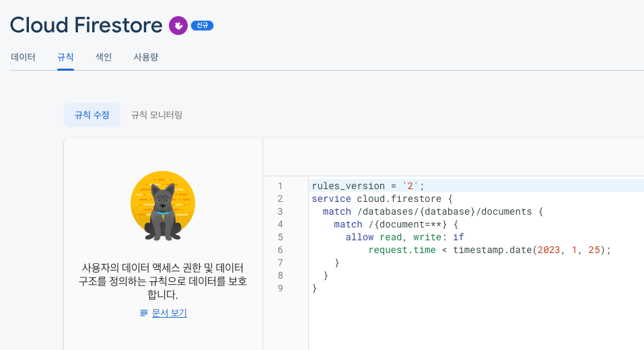Open the 사용량 tab
This screenshot has height=350, width=644.
[146, 57]
